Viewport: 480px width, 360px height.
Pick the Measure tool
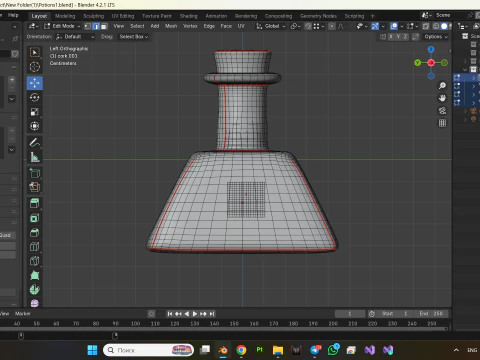coord(35,157)
